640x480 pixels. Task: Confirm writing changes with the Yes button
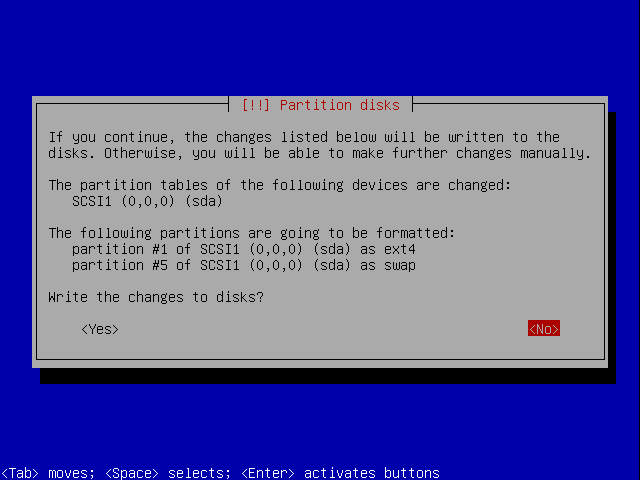coord(100,329)
